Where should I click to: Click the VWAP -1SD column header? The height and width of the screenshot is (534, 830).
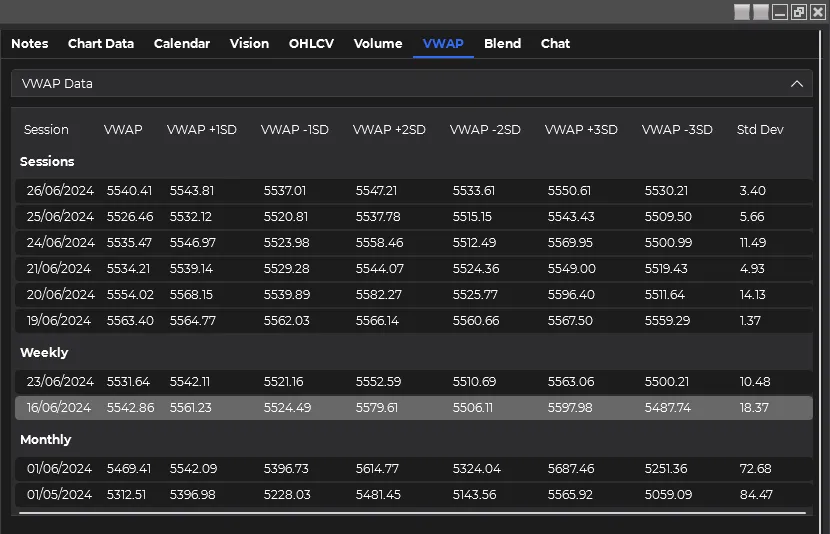click(295, 130)
